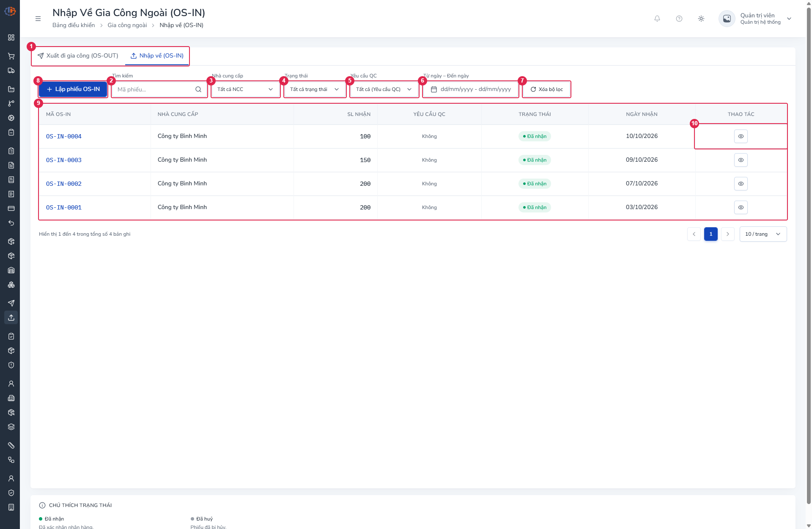
Task: Click Lập phiếu OS-IN button
Action: (x=73, y=89)
